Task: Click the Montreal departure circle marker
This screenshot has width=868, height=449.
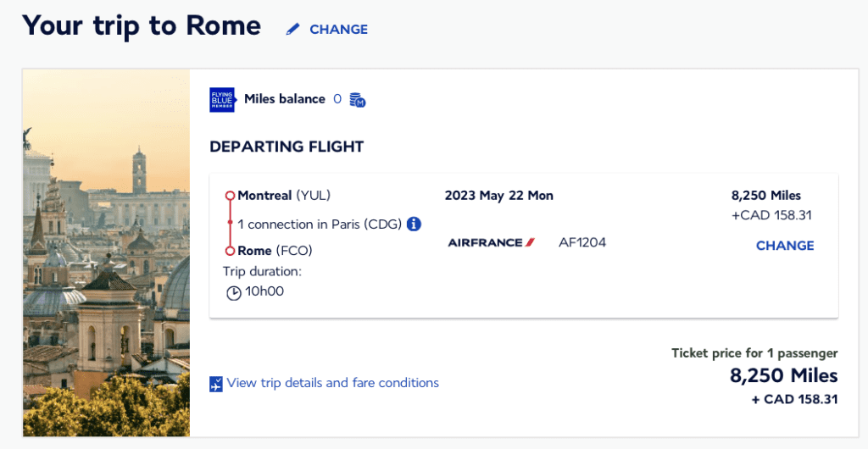Action: [x=230, y=196]
